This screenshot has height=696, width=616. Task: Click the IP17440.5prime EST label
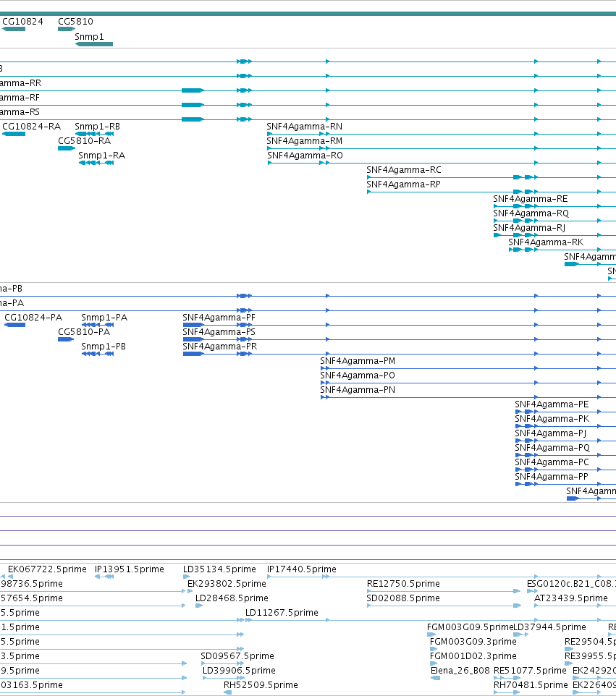click(x=302, y=569)
